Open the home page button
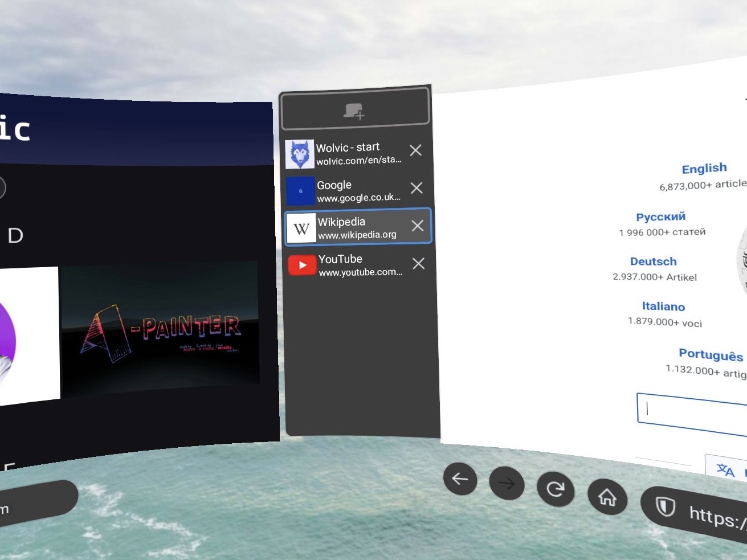Viewport: 747px width, 560px height. point(607,497)
